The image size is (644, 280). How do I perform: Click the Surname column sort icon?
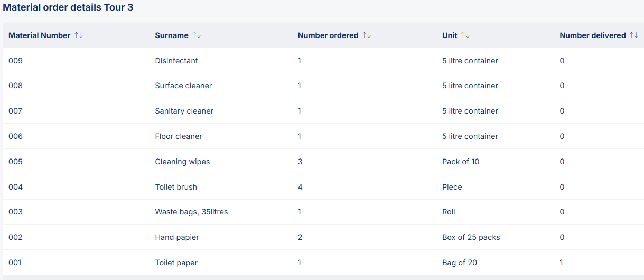[197, 35]
